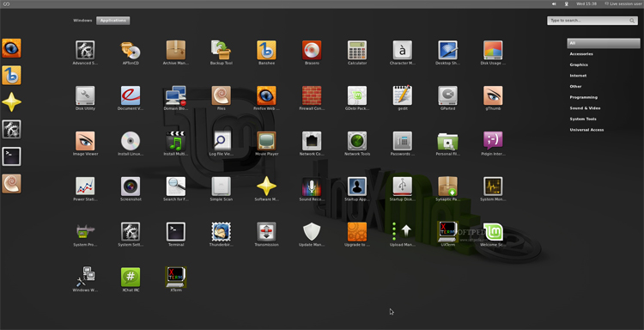Open Document Viewer
644x330 pixels.
[x=131, y=95]
